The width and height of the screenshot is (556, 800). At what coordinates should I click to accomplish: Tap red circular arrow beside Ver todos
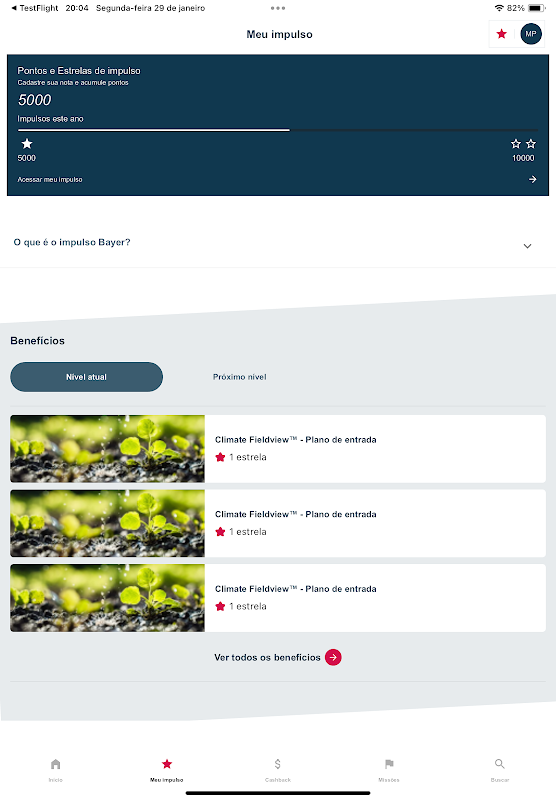[333, 657]
